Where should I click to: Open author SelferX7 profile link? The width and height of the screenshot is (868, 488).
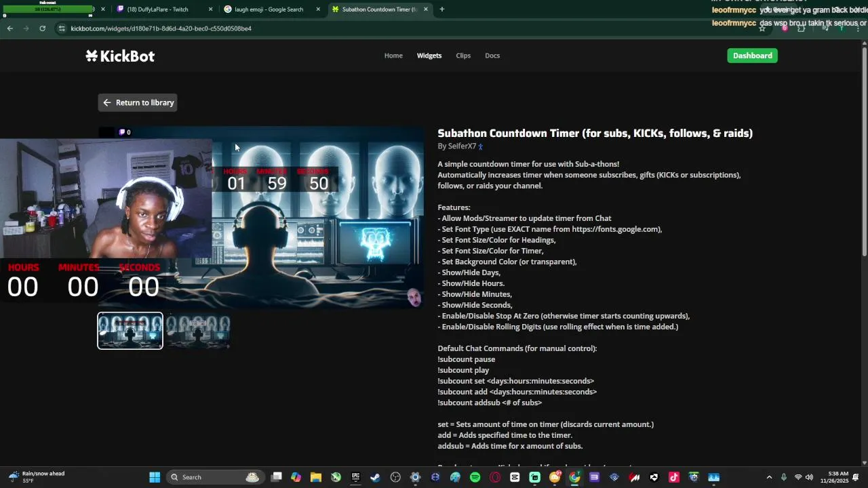click(x=462, y=146)
